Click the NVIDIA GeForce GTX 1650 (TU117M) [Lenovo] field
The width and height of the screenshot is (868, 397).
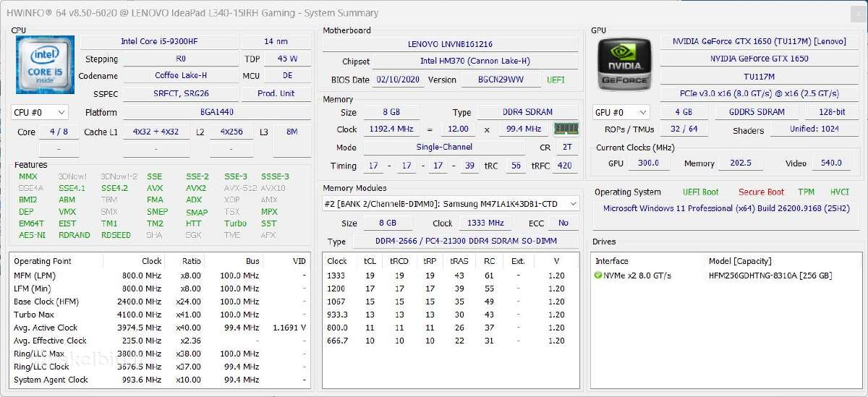[759, 42]
